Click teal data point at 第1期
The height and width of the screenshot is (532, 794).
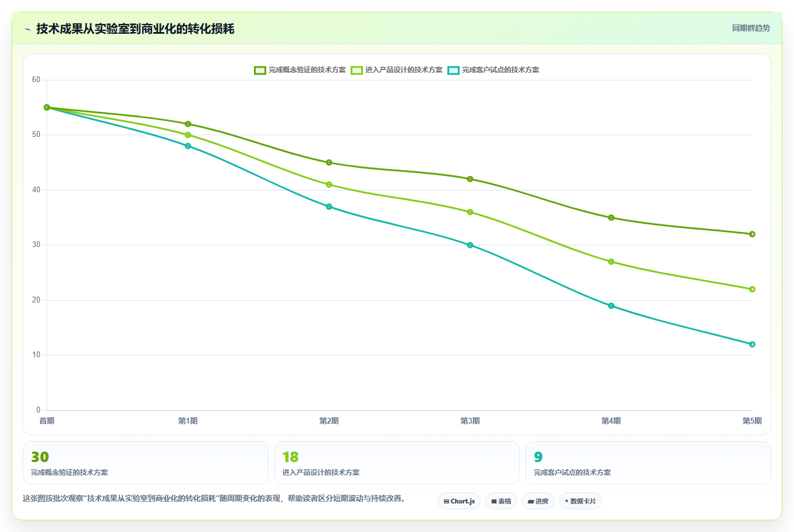[x=188, y=146]
